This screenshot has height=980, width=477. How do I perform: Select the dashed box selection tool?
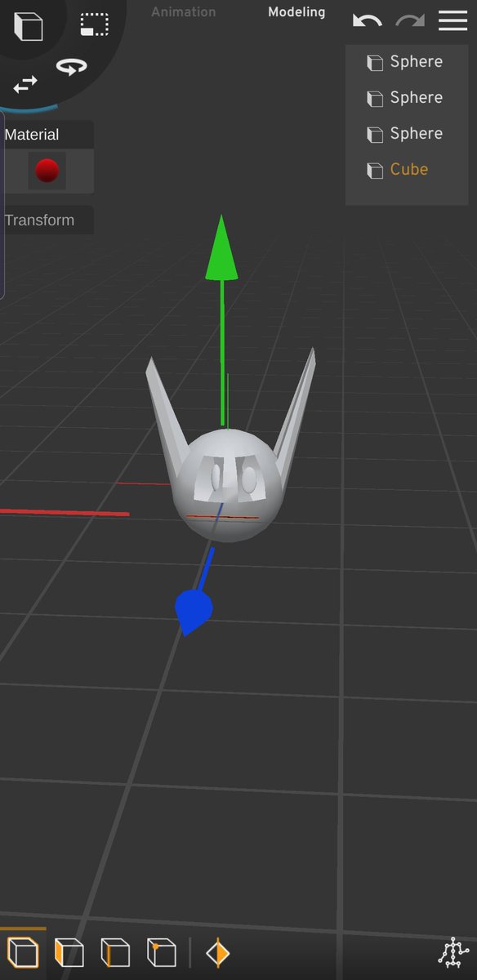[x=95, y=24]
